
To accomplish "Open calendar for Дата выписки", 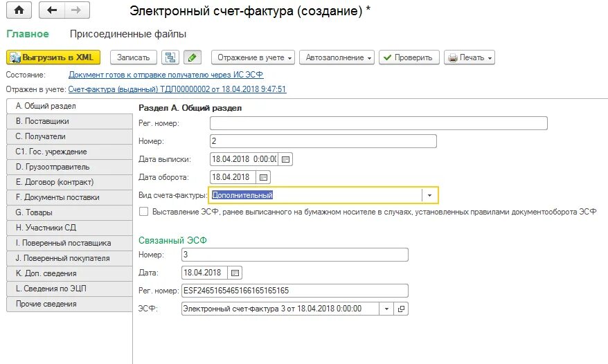I will point(285,159).
